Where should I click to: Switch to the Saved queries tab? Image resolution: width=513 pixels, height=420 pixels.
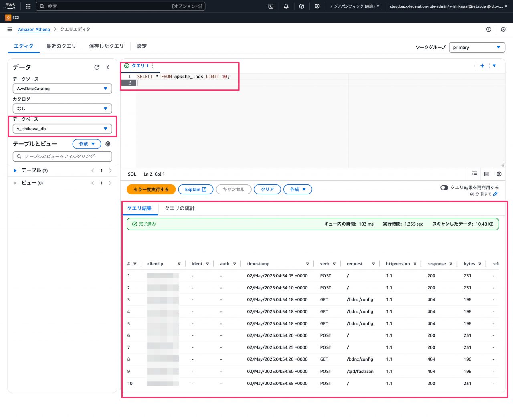click(106, 46)
